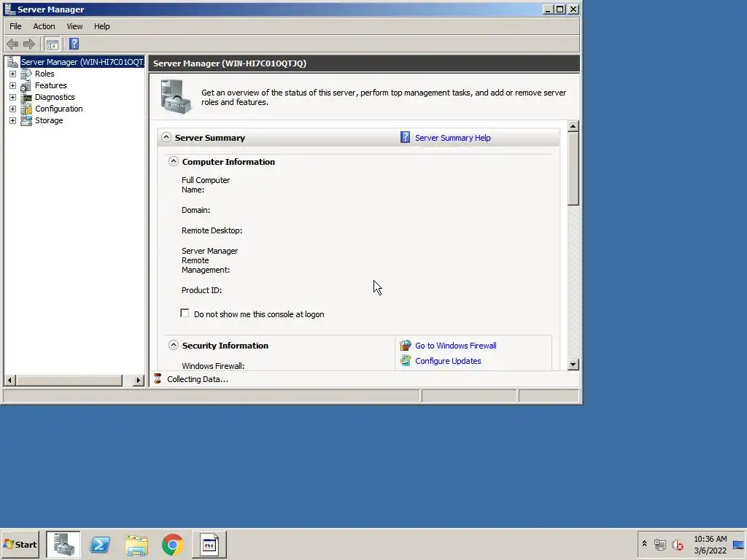
Task: Launch PowerShell from the taskbar
Action: coord(100,544)
